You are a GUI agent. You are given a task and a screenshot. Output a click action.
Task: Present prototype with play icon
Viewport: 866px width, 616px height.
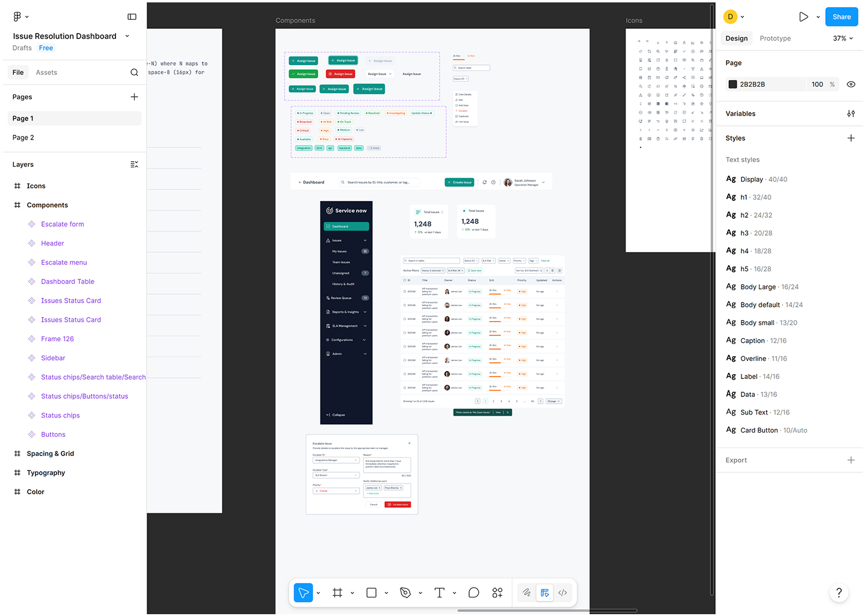click(x=803, y=17)
